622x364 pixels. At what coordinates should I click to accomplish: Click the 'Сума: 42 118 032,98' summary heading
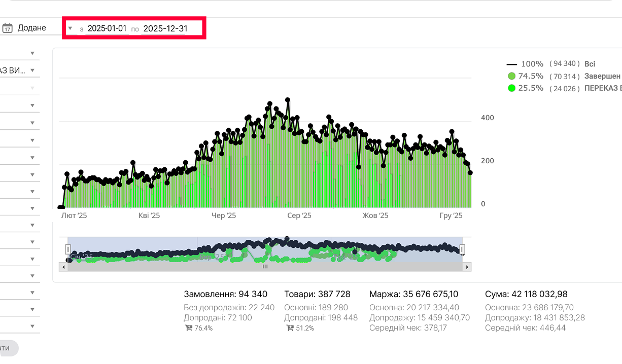pyautogui.click(x=526, y=294)
